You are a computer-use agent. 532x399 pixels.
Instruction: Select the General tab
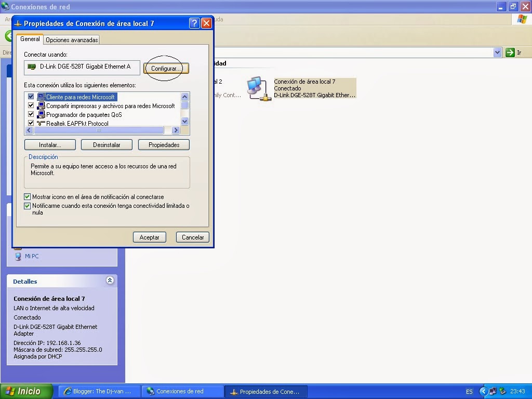(x=30, y=39)
